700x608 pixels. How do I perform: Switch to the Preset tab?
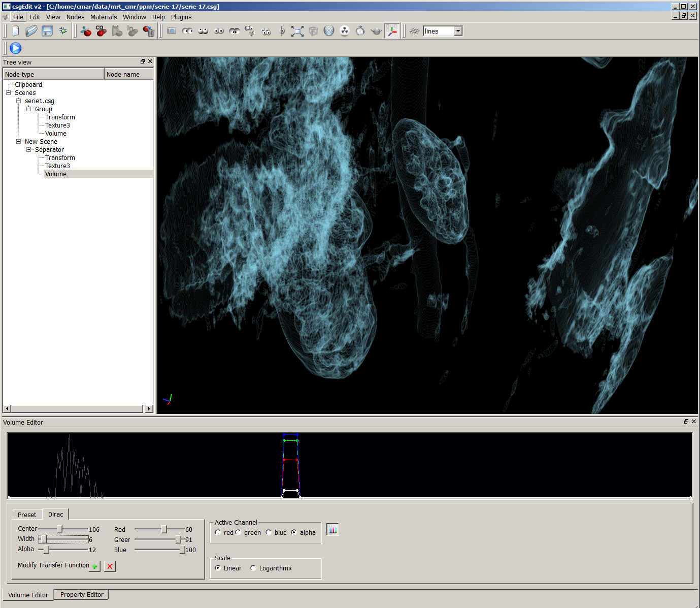pos(27,515)
